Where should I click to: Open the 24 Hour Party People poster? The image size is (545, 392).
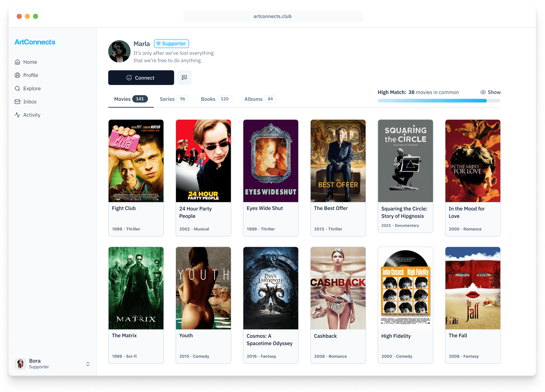203,161
